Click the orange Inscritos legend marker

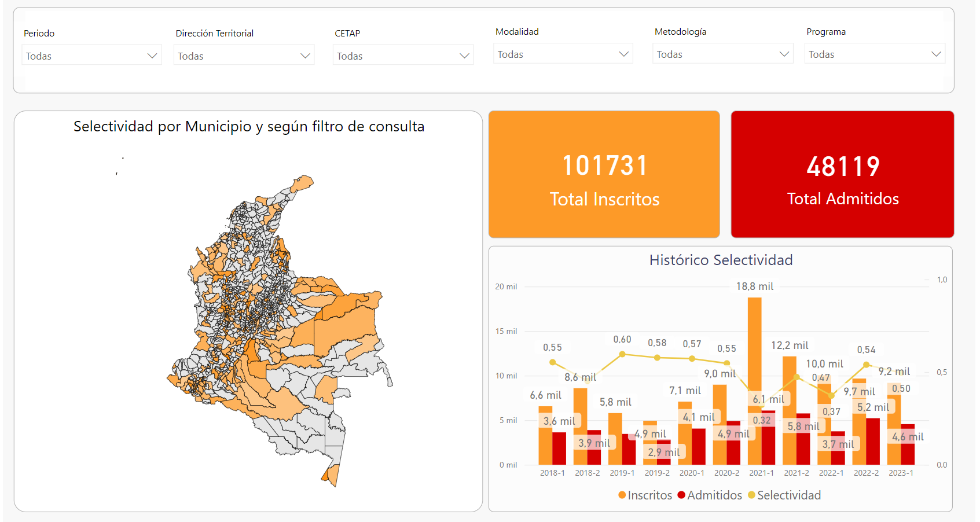[622, 495]
